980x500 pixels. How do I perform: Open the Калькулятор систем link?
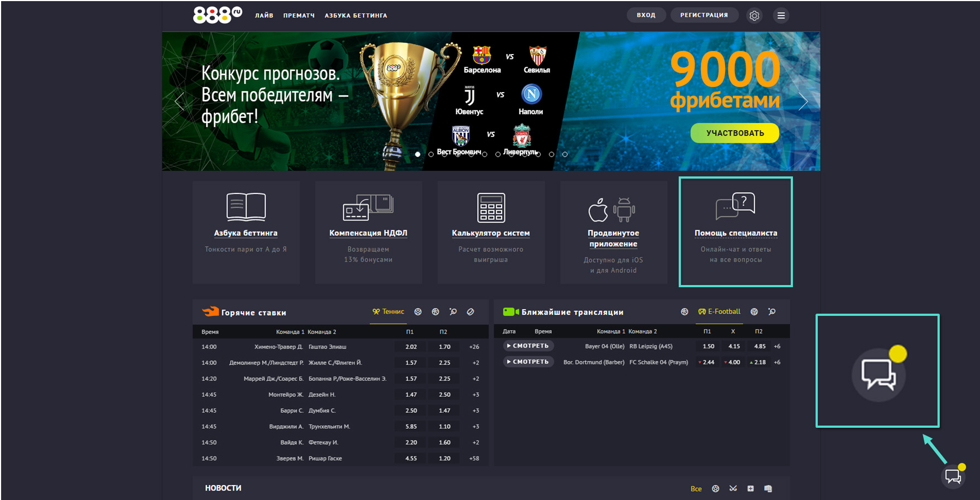[x=491, y=233]
